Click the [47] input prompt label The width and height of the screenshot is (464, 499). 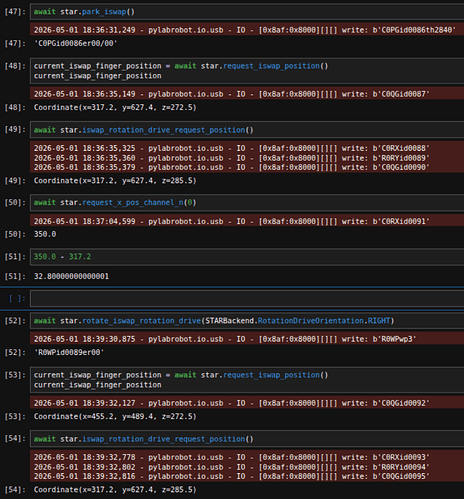click(x=15, y=12)
